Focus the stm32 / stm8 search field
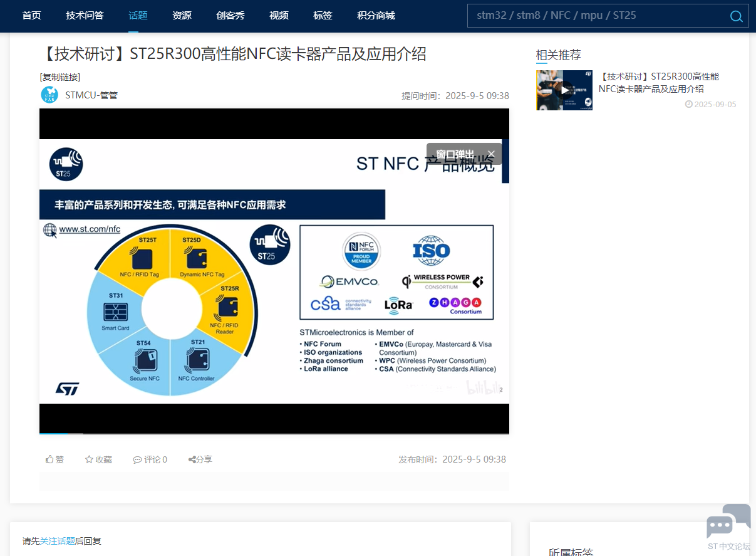 coord(598,16)
